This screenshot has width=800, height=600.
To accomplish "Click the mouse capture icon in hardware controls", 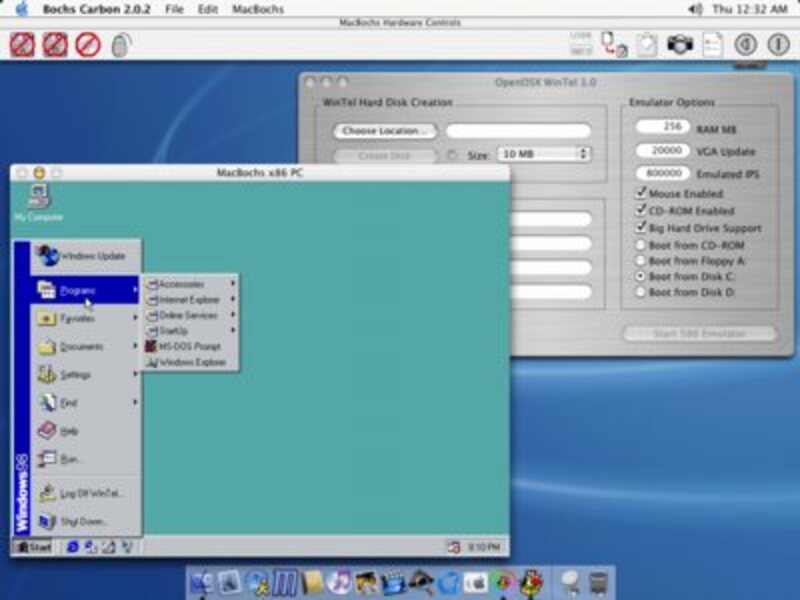I will coord(121,45).
